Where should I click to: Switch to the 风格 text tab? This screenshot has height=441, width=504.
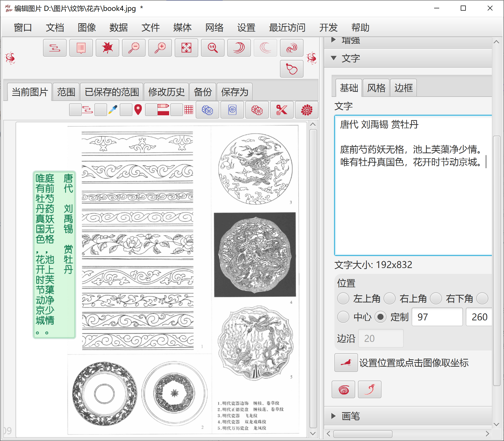[x=376, y=88]
